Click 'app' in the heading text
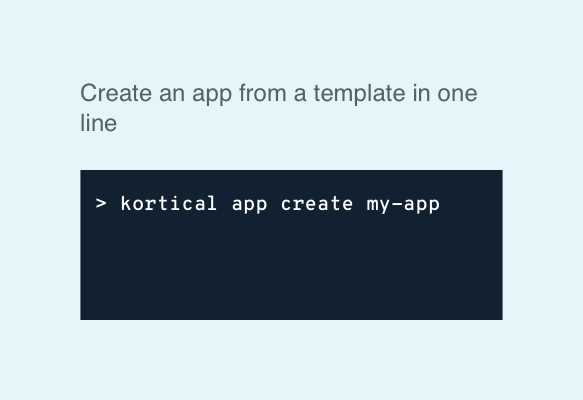The width and height of the screenshot is (583, 400). click(212, 95)
